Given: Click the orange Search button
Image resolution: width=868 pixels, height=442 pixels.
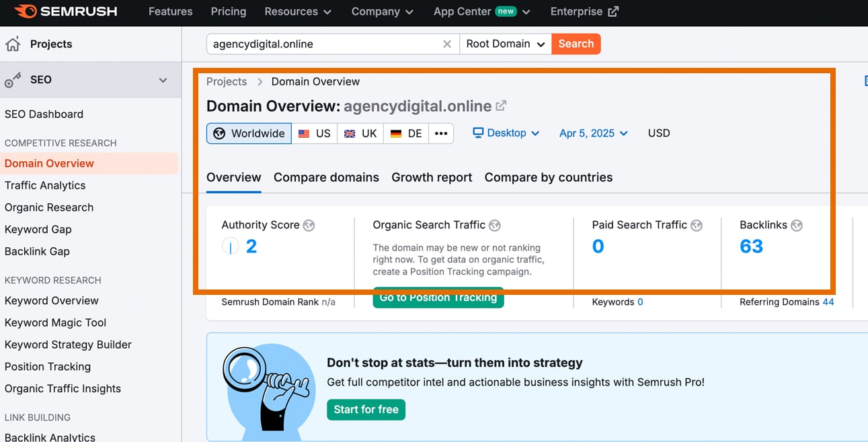Looking at the screenshot, I should 576,44.
